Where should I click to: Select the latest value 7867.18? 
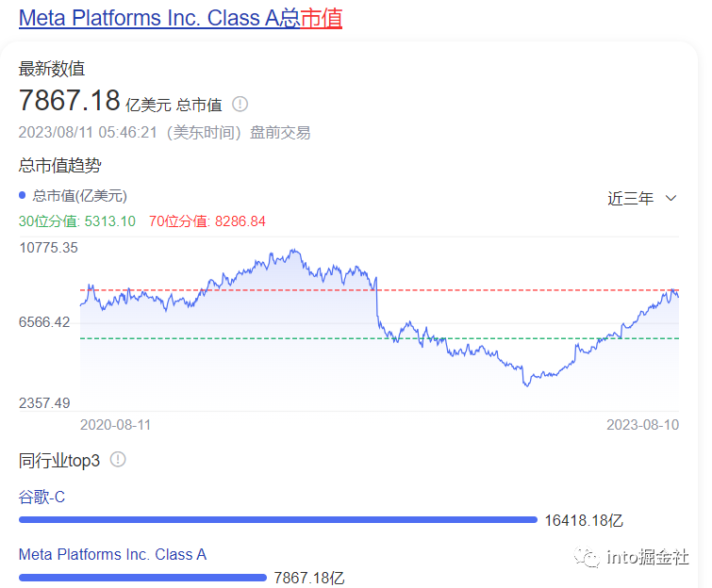[70, 100]
